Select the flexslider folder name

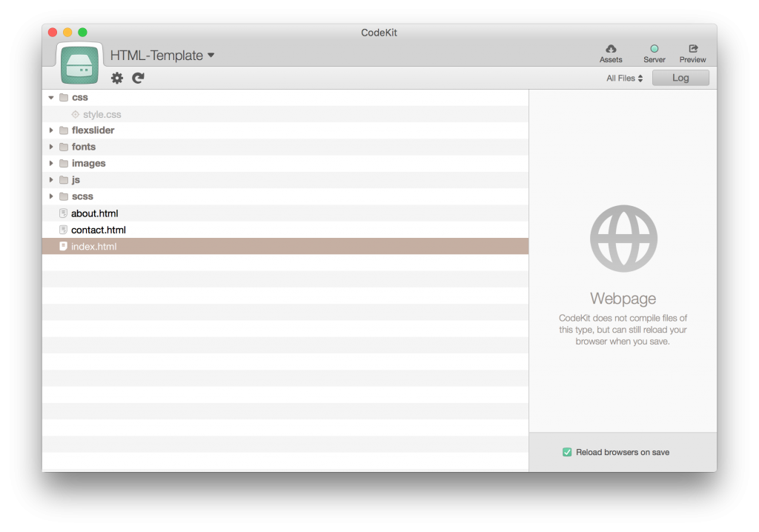[93, 130]
